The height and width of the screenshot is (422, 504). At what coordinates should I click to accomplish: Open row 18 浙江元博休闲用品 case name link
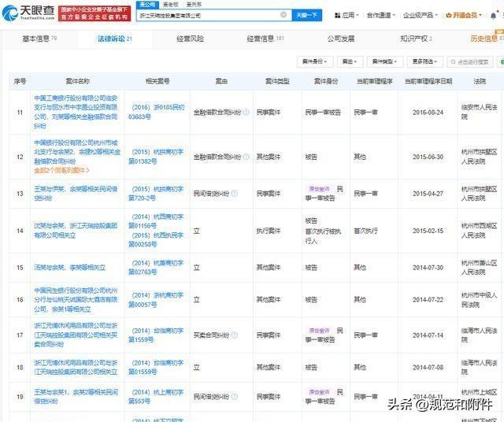[76, 368]
